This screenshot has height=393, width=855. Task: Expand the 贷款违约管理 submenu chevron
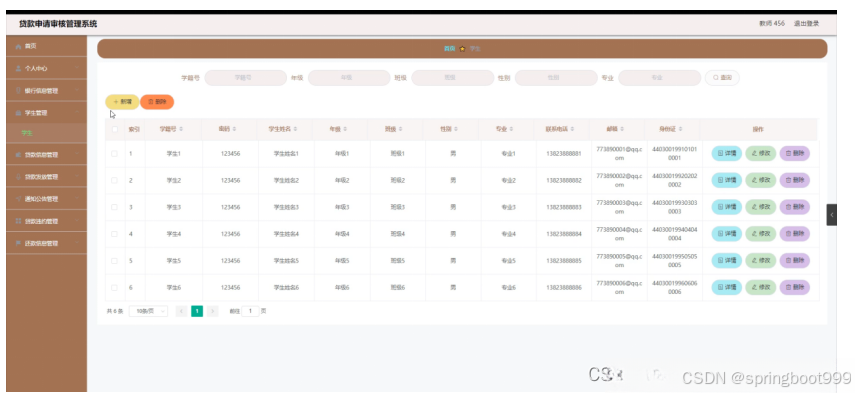(77, 221)
